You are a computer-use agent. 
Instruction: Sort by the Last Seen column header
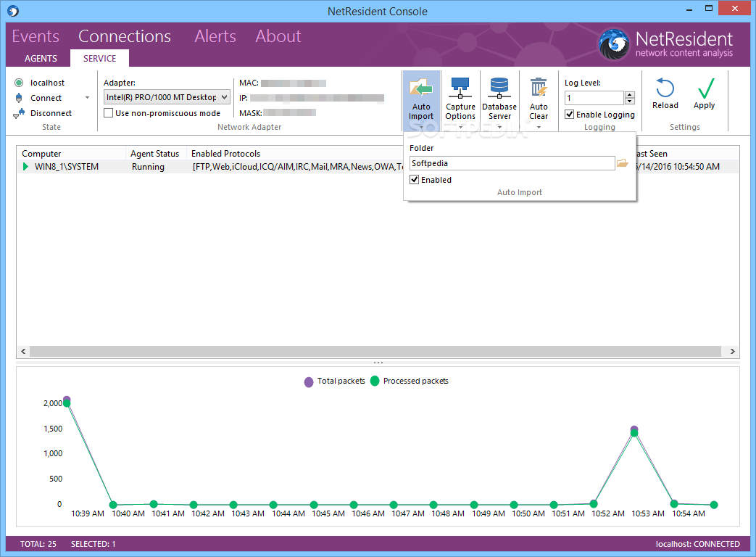pyautogui.click(x=652, y=153)
